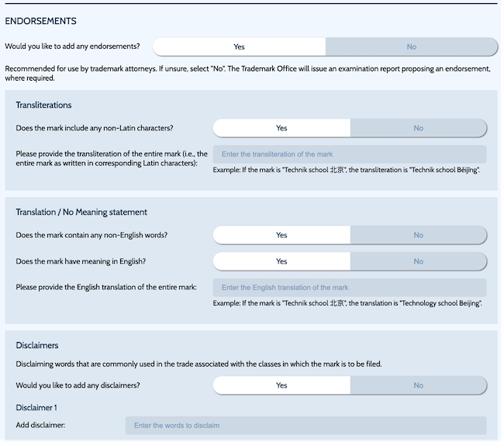Click the Disclaimer 1 label
This screenshot has height=442, width=504.
click(36, 407)
